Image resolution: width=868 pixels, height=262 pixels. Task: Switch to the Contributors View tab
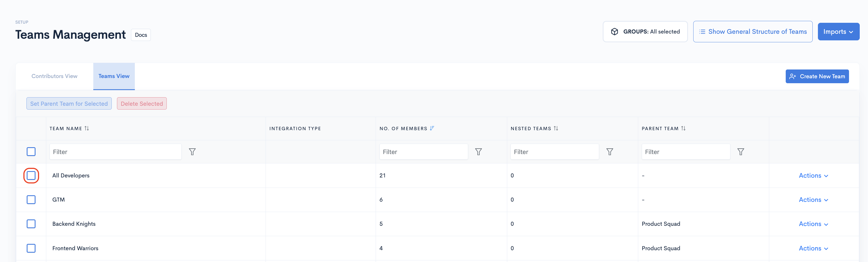[x=54, y=76]
